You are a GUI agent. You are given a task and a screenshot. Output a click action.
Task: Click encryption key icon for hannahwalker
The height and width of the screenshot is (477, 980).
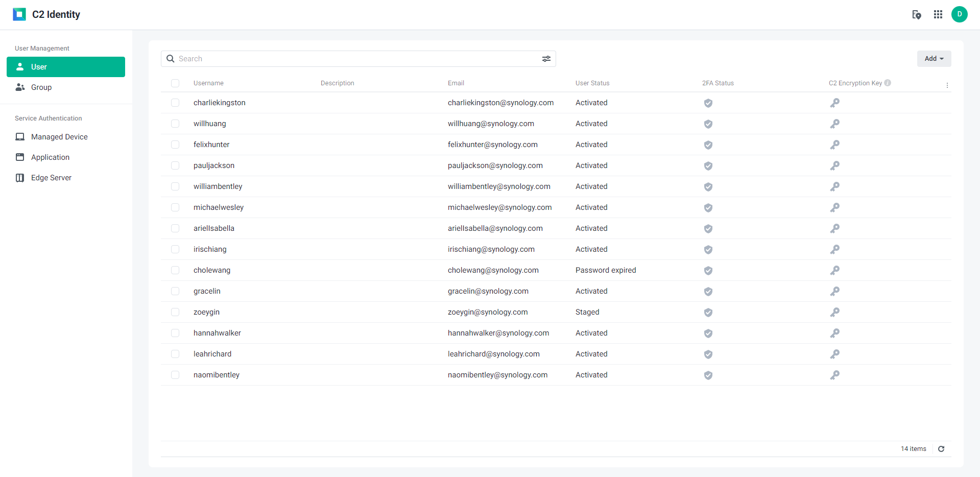tap(835, 333)
